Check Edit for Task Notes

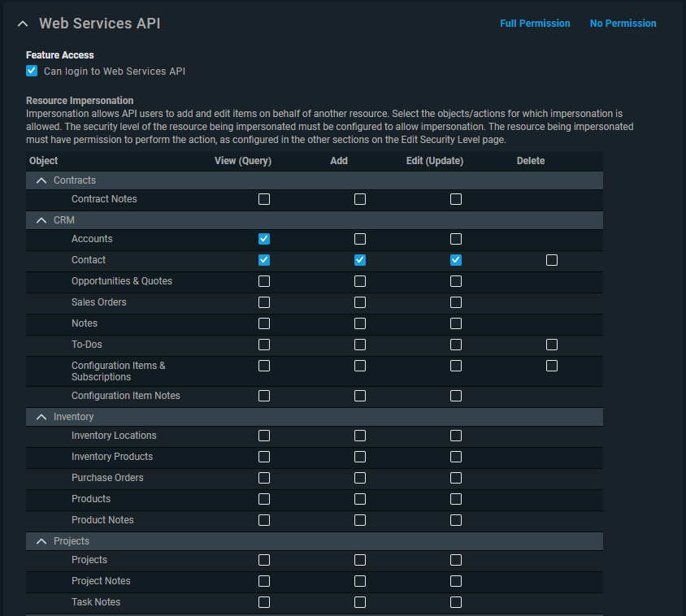point(455,602)
